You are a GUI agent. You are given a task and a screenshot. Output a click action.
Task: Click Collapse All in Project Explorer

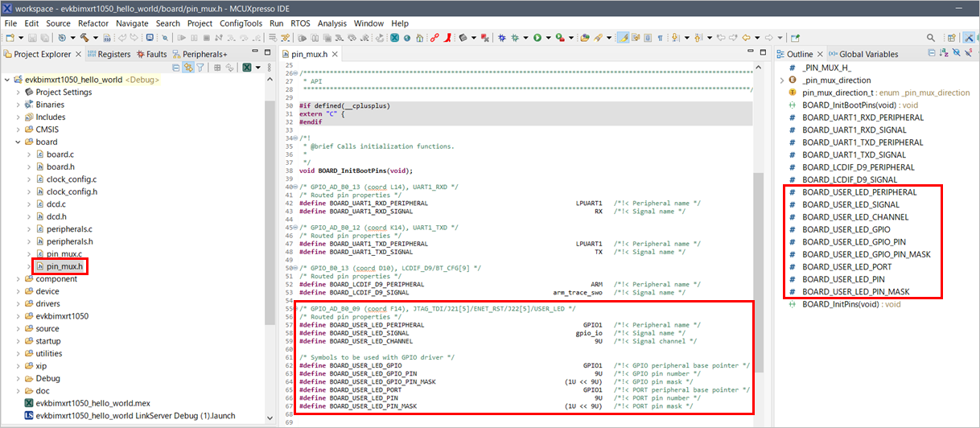click(x=176, y=68)
